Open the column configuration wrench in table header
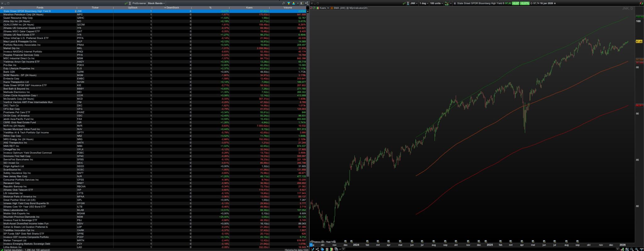 click(2, 8)
